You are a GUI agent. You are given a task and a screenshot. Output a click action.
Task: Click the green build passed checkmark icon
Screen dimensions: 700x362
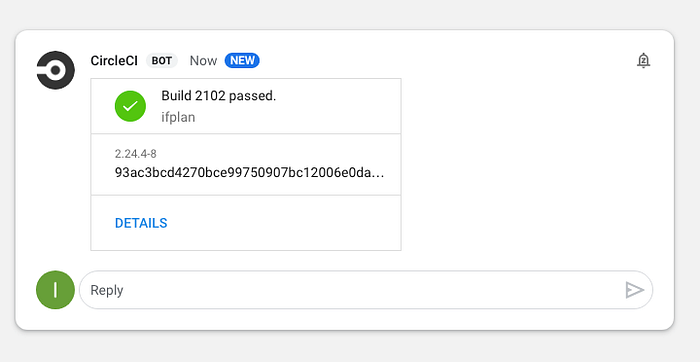(x=130, y=106)
